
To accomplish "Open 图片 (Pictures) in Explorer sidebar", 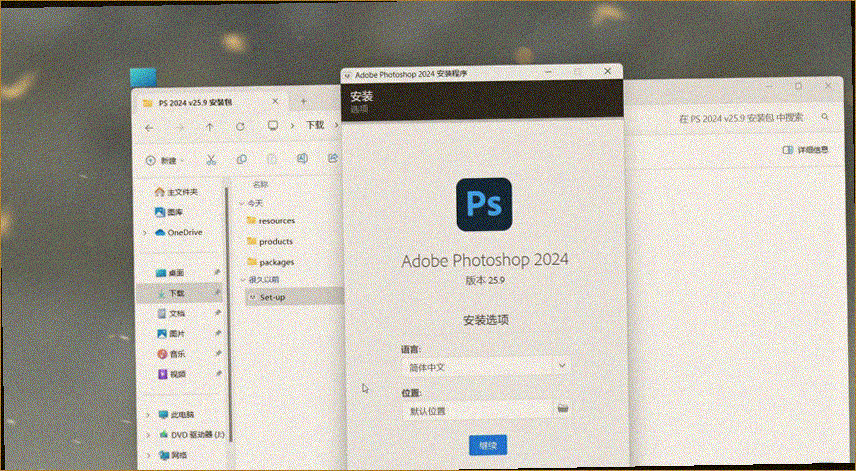I will (170, 333).
